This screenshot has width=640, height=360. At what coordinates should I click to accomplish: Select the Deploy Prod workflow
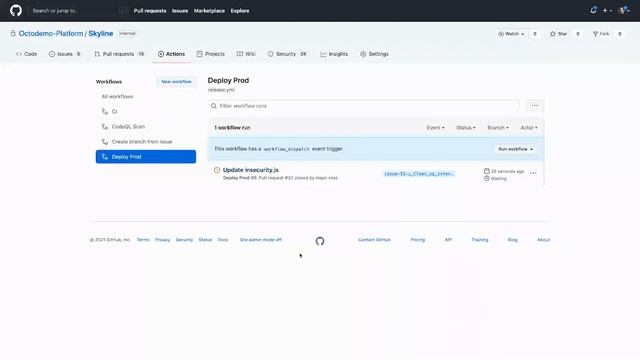tap(146, 157)
